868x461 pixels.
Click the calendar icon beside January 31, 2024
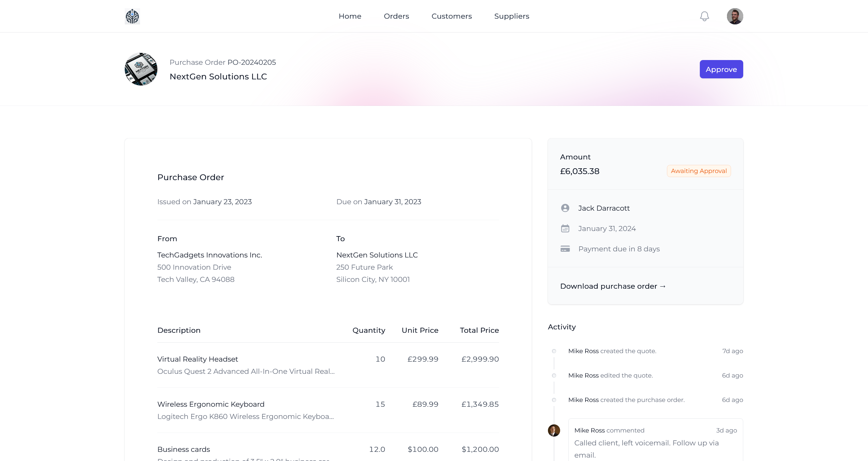coord(565,229)
